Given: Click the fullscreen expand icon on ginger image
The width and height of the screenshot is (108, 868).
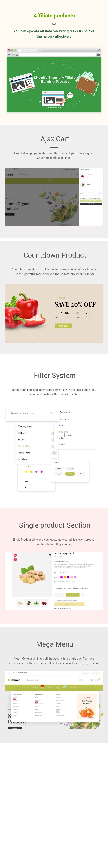Looking at the screenshot, I should pos(50,555).
